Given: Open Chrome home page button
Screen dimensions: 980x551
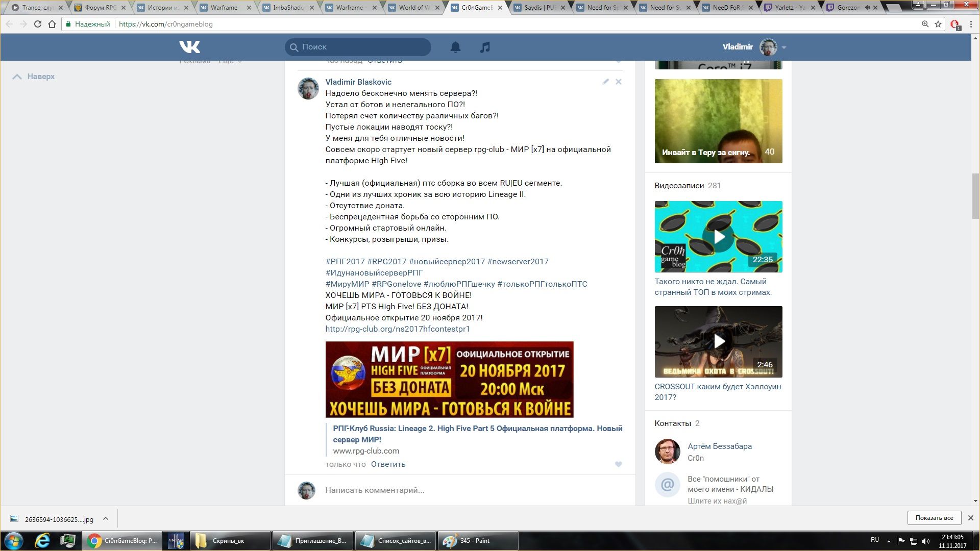Looking at the screenshot, I should [52, 24].
